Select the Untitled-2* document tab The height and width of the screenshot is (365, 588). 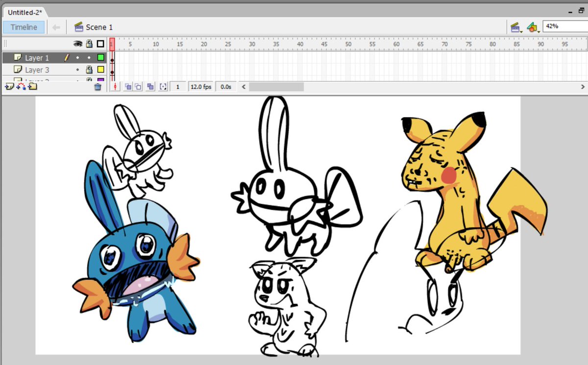coord(25,12)
